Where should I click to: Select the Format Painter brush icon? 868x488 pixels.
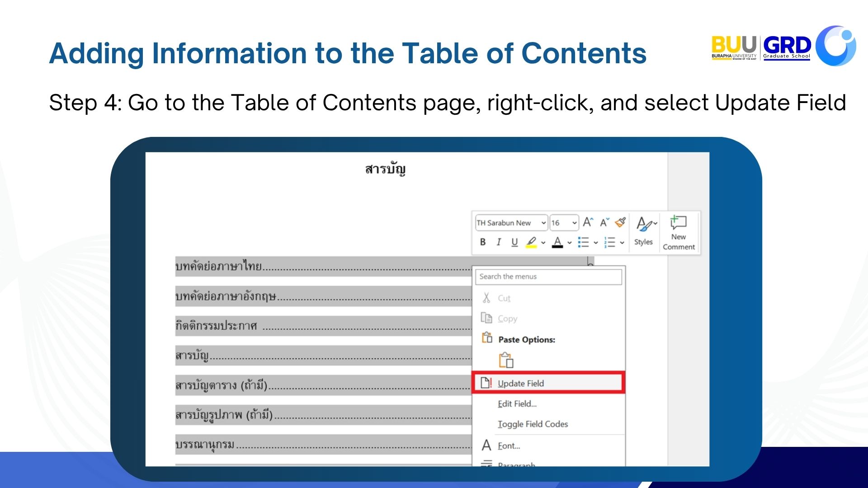point(620,222)
